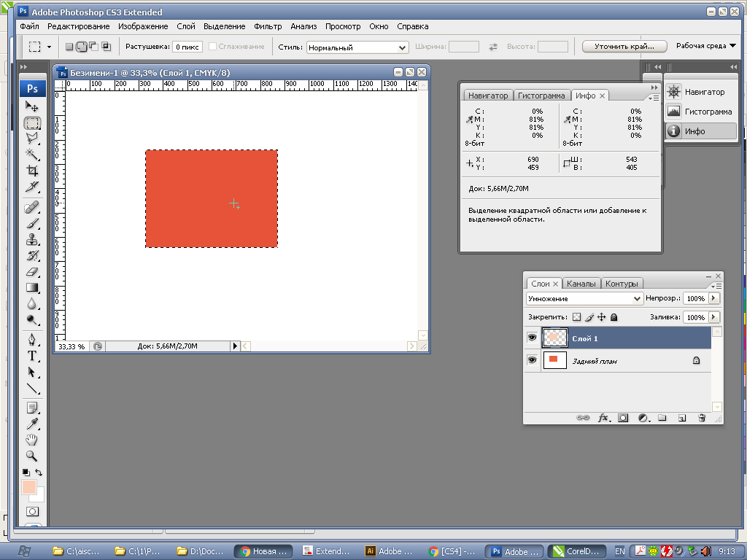Expand the Стиль Нормальный dropdown
Screen dimensions: 747x560
click(357, 47)
